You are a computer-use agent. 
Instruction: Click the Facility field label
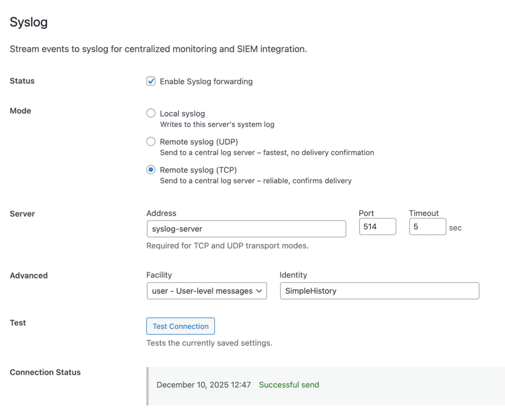159,275
